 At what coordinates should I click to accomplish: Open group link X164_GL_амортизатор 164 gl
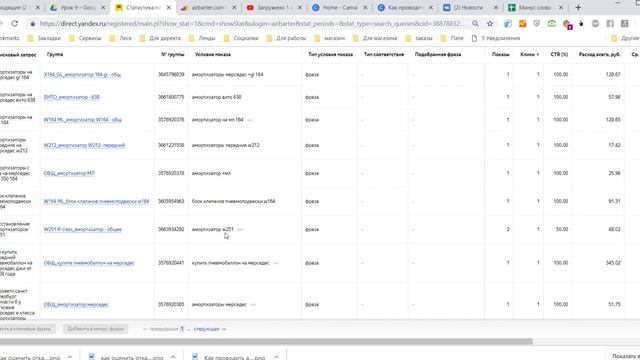[x=82, y=75]
